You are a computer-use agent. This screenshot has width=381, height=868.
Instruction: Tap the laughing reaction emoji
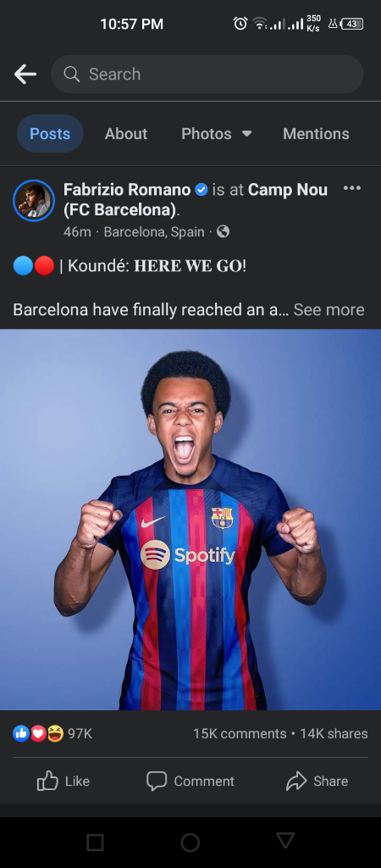[x=55, y=734]
